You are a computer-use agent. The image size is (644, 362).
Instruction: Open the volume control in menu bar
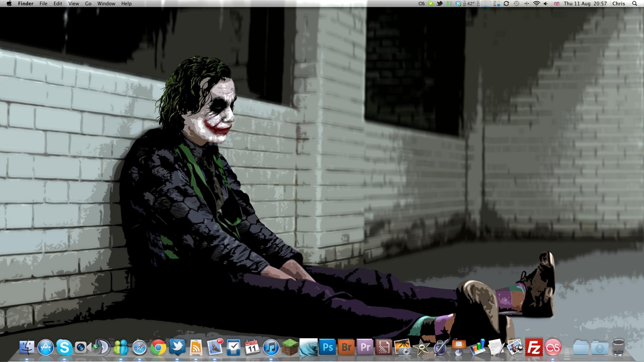546,4
